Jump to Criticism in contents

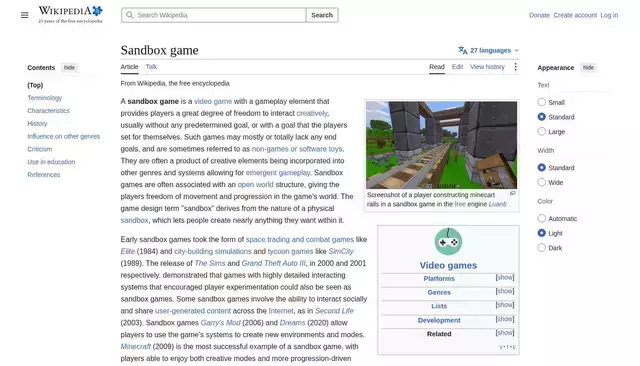coord(40,149)
